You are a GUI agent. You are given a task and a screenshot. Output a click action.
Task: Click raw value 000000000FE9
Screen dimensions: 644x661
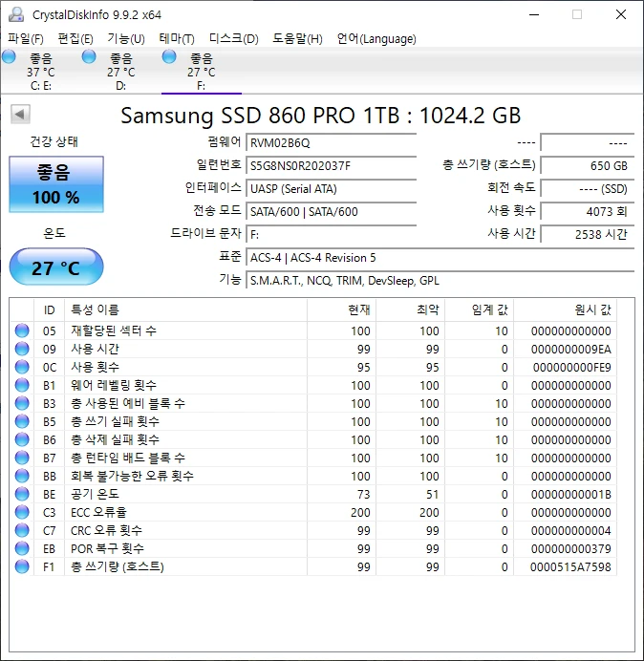pyautogui.click(x=572, y=368)
